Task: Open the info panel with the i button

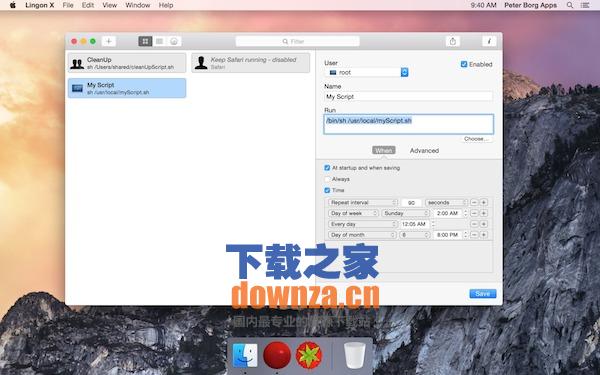Action: click(489, 41)
